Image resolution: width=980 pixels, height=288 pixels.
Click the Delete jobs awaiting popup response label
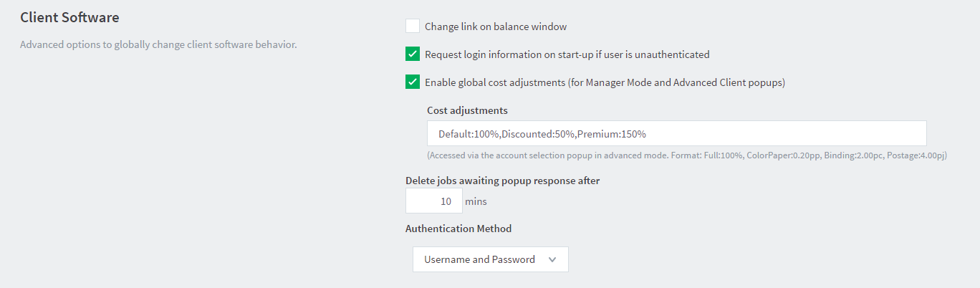click(503, 181)
